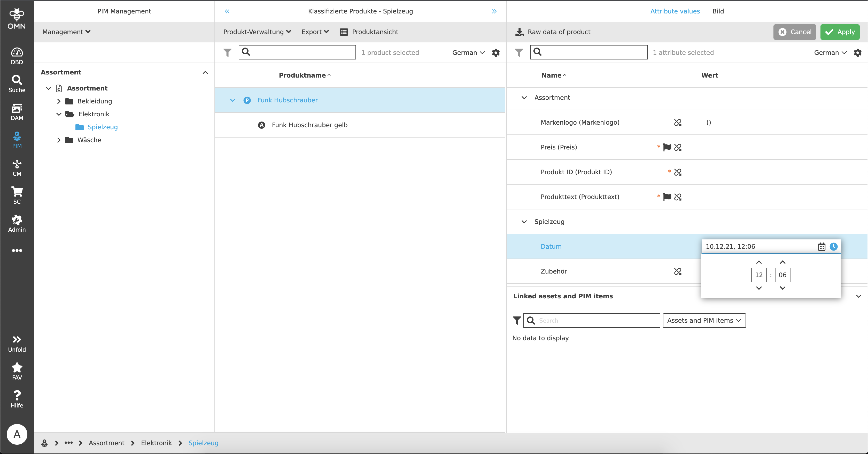Image resolution: width=868 pixels, height=454 pixels.
Task: Click the Raw data of product download icon
Action: pyautogui.click(x=519, y=32)
